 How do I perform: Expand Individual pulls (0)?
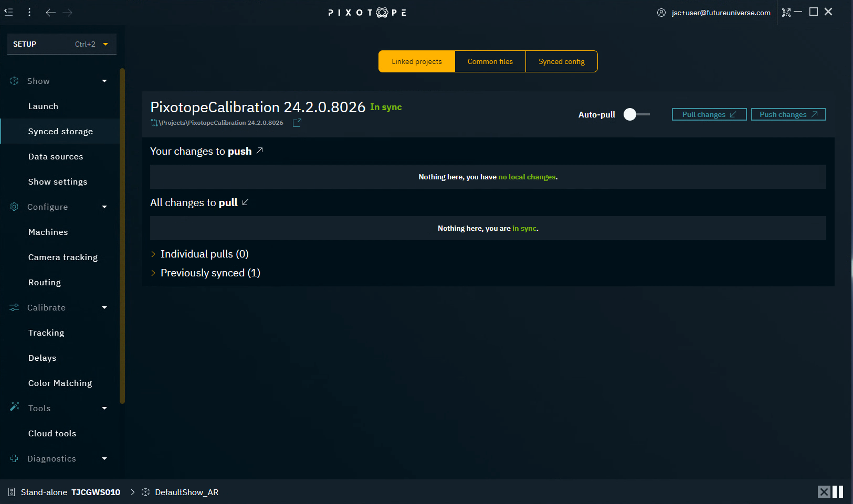(199, 254)
